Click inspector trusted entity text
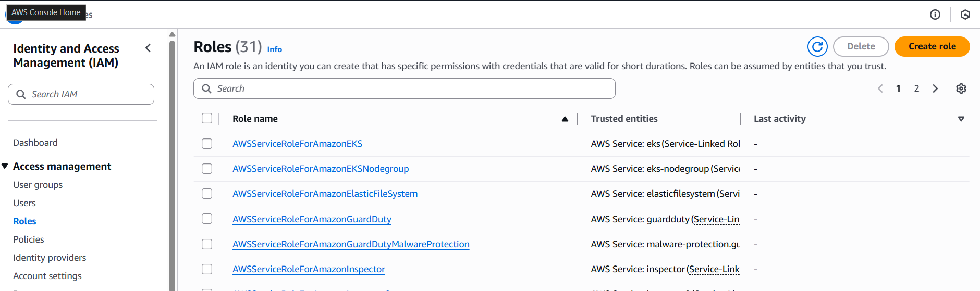 point(665,269)
